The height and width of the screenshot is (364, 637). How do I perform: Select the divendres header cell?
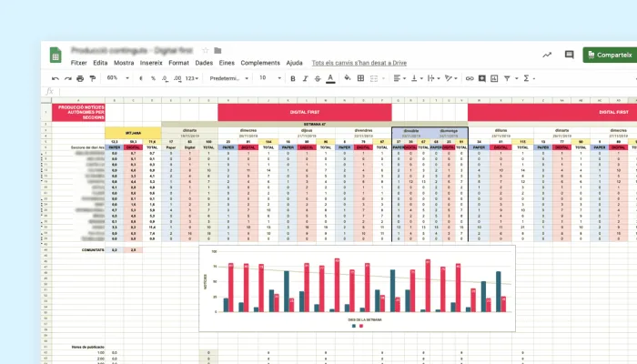(x=363, y=130)
